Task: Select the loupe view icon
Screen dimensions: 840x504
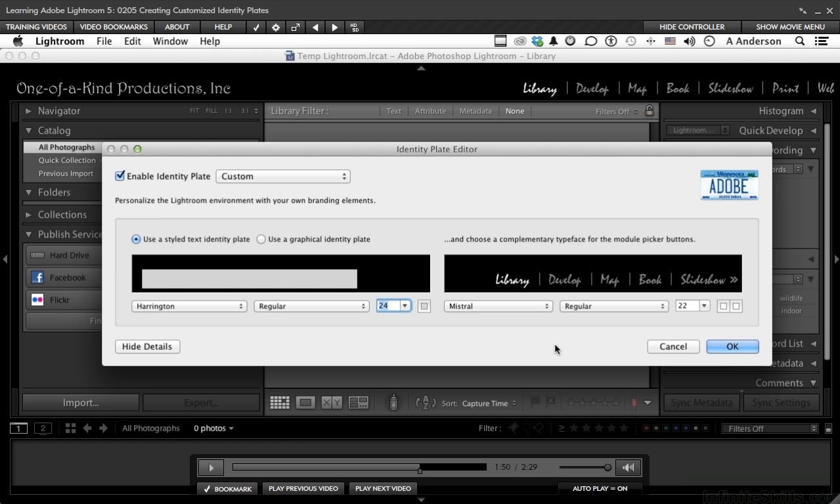Action: coord(305,403)
